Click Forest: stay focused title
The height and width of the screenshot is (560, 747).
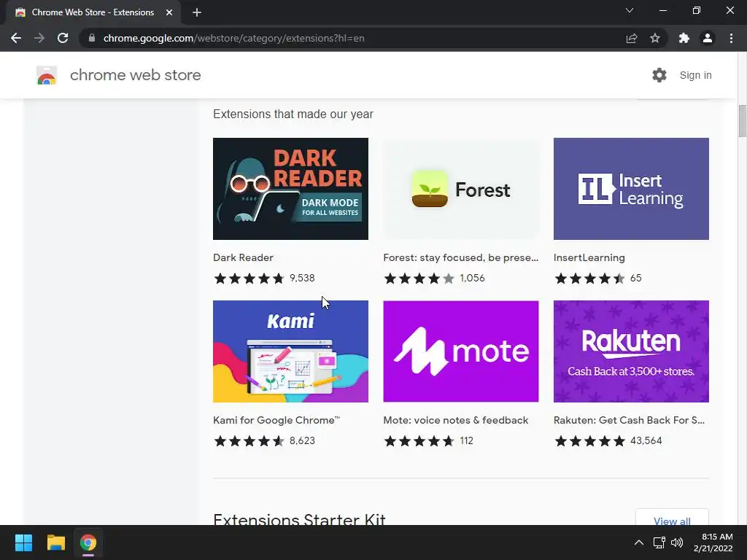[461, 257]
